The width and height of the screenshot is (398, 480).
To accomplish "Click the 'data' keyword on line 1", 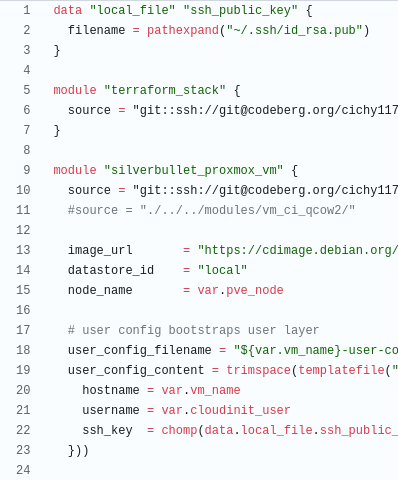I will click(68, 10).
